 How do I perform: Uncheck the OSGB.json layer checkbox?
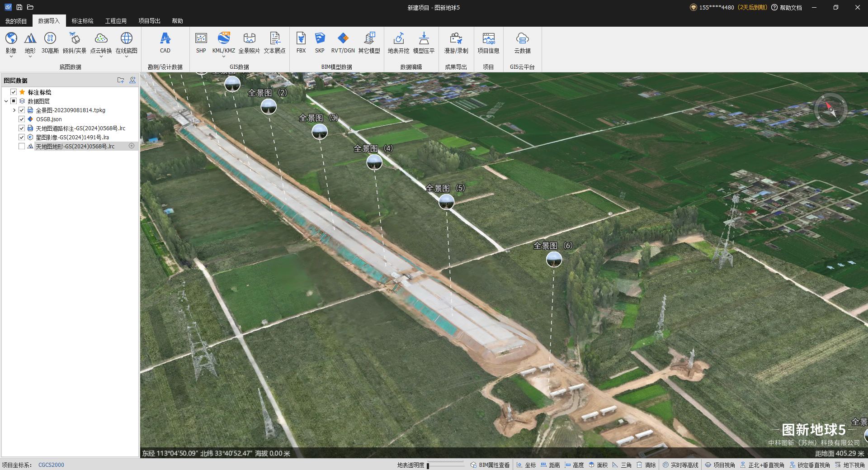[x=22, y=119]
